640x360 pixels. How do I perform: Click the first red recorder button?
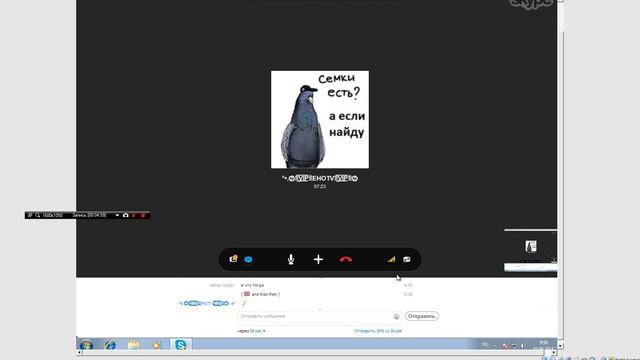(x=134, y=215)
